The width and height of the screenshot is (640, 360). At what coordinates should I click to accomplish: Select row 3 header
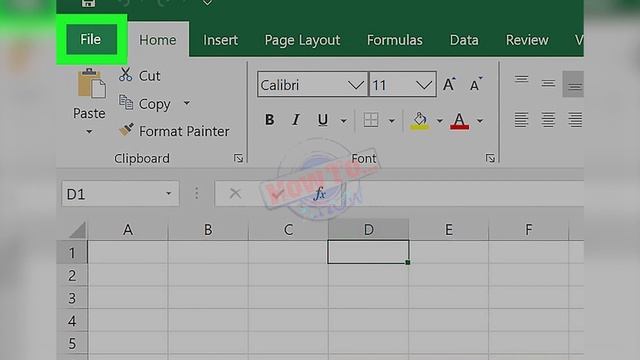coord(72,298)
